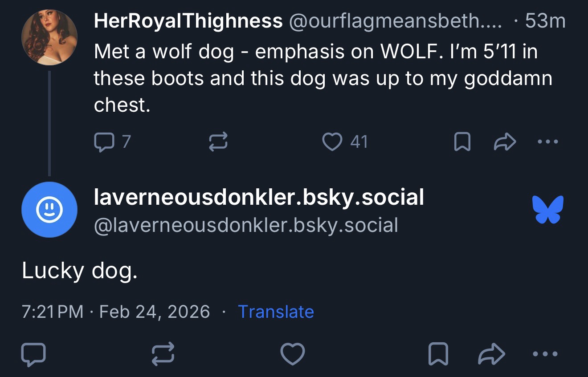588x377 pixels.
Task: Like the "Lucky dog." reply
Action: [293, 354]
